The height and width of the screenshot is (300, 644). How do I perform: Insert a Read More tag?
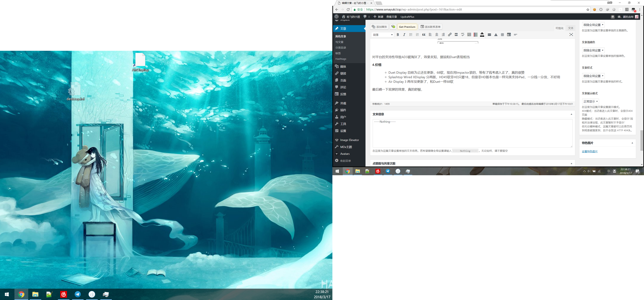coord(456,35)
